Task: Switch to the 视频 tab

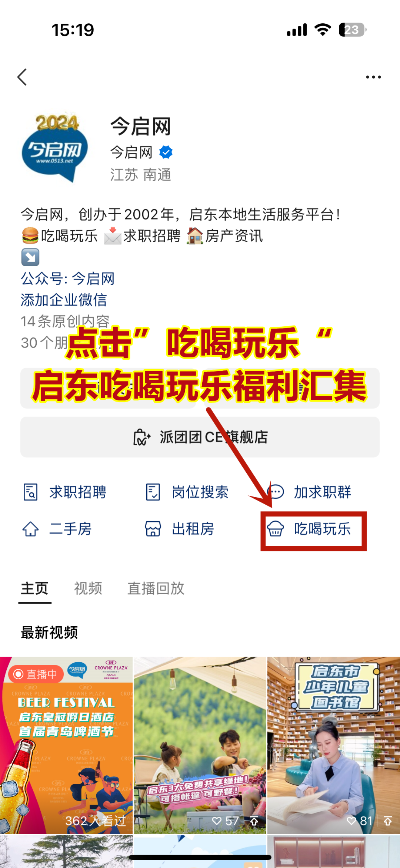Action: click(x=88, y=588)
